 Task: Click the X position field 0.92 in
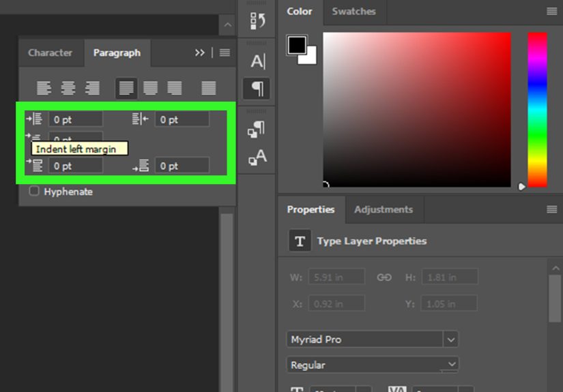tap(337, 304)
